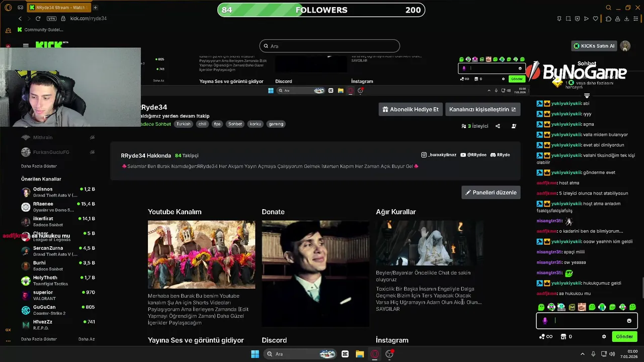Open the Donate panel image
Viewport: 644px width, 362px height.
point(315,274)
